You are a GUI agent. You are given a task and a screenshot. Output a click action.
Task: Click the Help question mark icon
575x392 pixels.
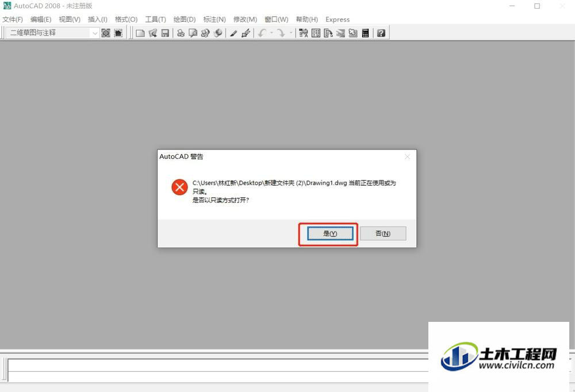(381, 33)
